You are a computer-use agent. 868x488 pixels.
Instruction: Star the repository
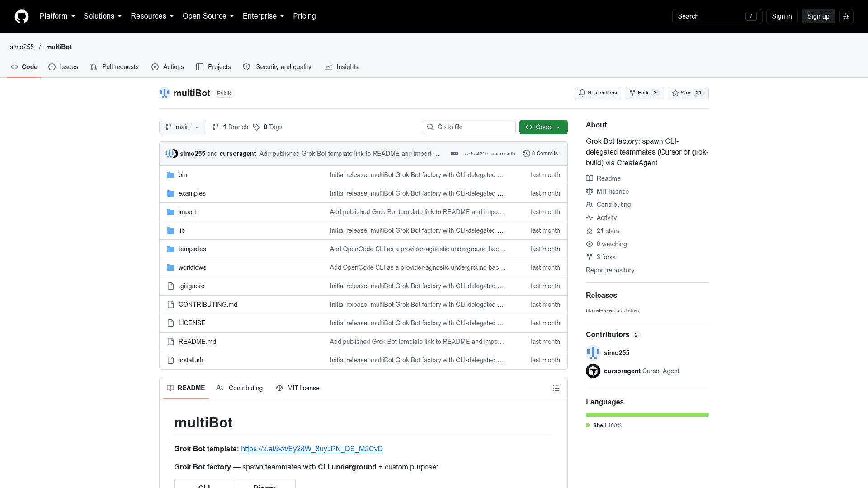[688, 93]
